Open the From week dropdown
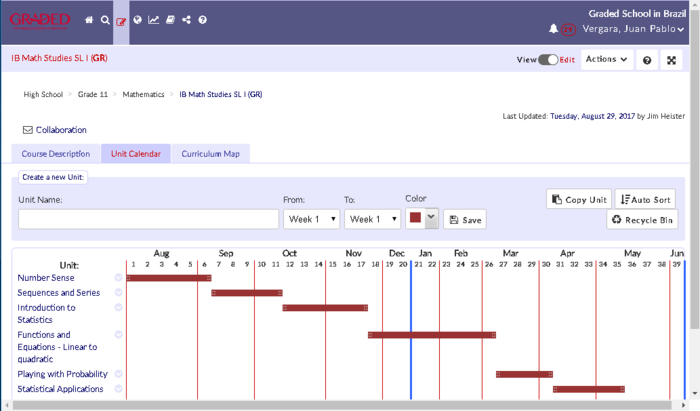The width and height of the screenshot is (700, 411). [x=311, y=219]
